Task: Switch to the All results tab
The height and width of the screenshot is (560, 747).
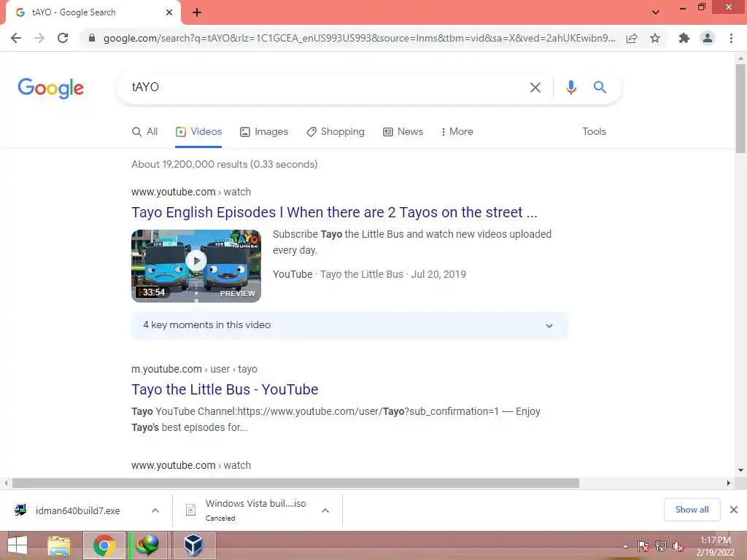Action: [145, 132]
